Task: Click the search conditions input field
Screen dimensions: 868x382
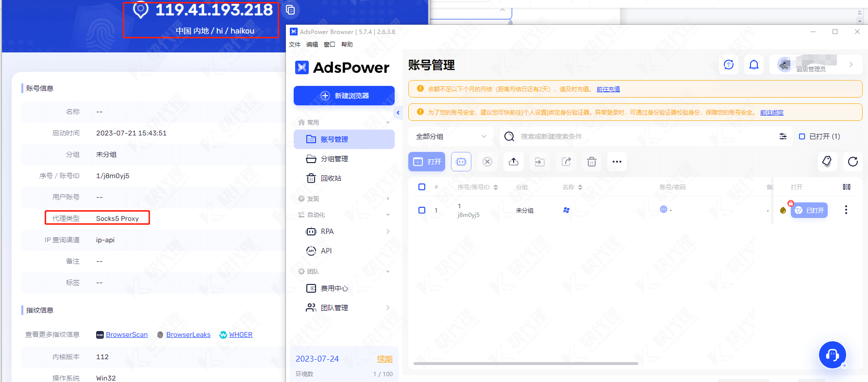Action: pyautogui.click(x=631, y=136)
